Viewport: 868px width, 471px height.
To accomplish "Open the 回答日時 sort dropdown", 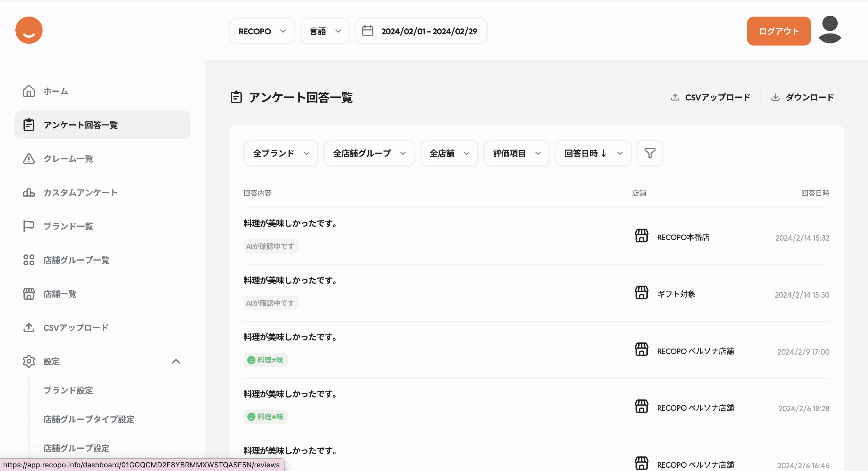I will coord(593,153).
